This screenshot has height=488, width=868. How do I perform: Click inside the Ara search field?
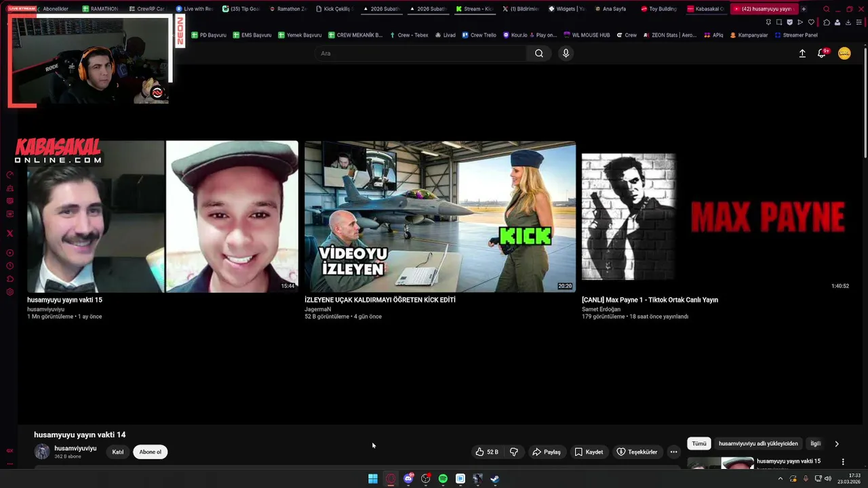click(420, 54)
